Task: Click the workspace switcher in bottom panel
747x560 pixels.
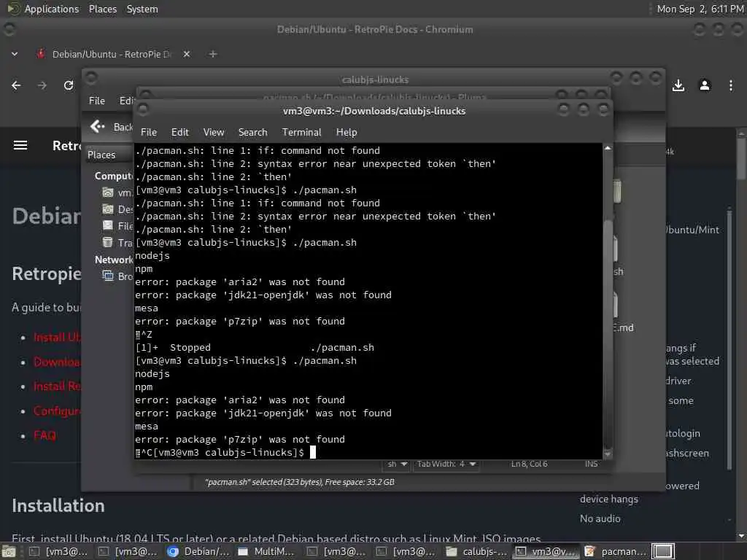Action: (663, 551)
